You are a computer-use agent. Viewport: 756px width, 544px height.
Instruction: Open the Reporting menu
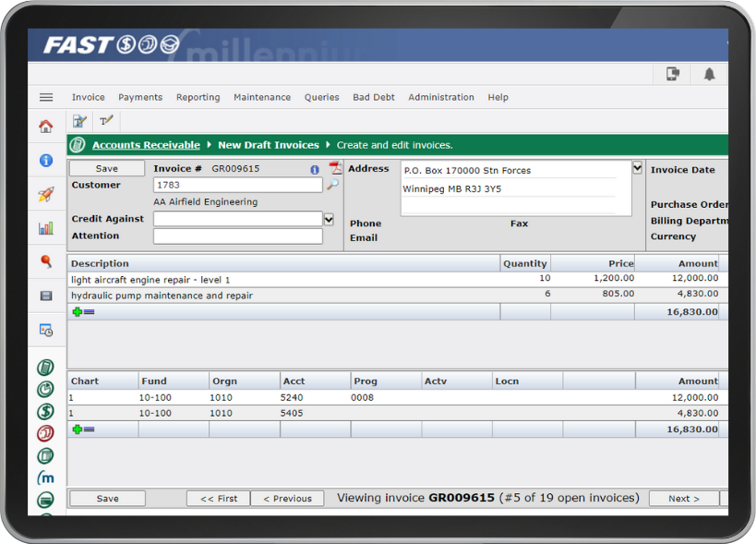coord(198,97)
